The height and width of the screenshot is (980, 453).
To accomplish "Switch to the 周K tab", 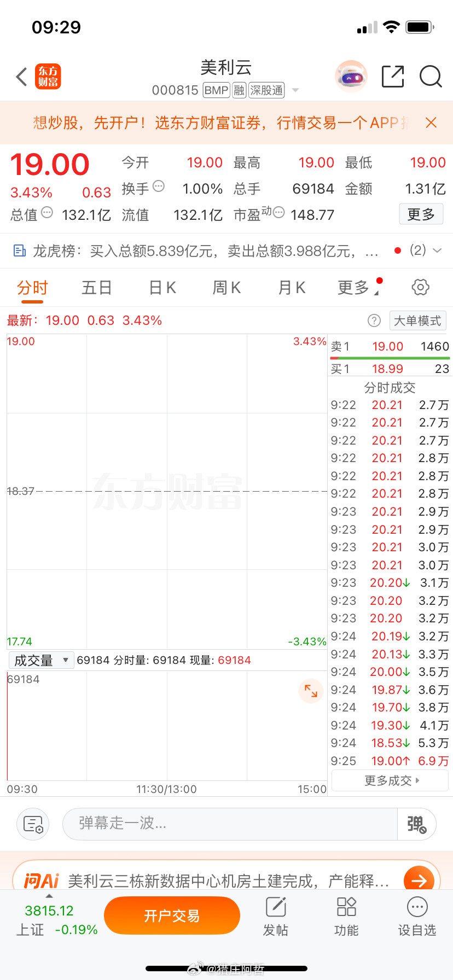I will click(x=226, y=287).
